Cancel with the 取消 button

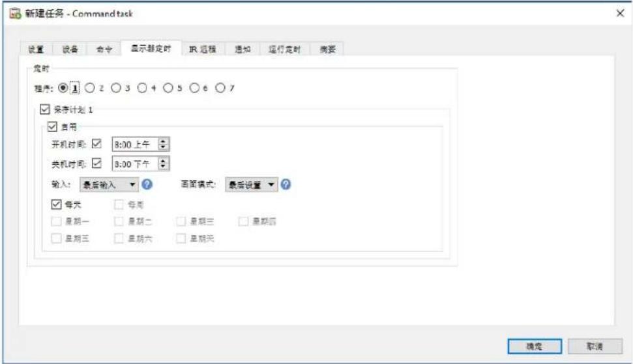(595, 346)
